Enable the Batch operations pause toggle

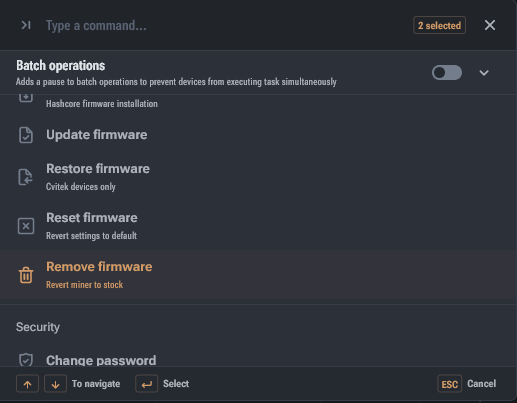coord(447,73)
